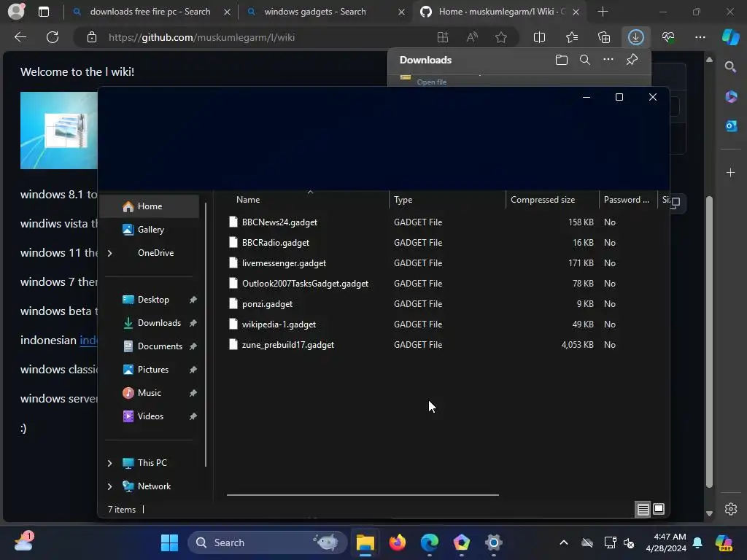Select zune_prebuild17.gadget file

tap(287, 345)
